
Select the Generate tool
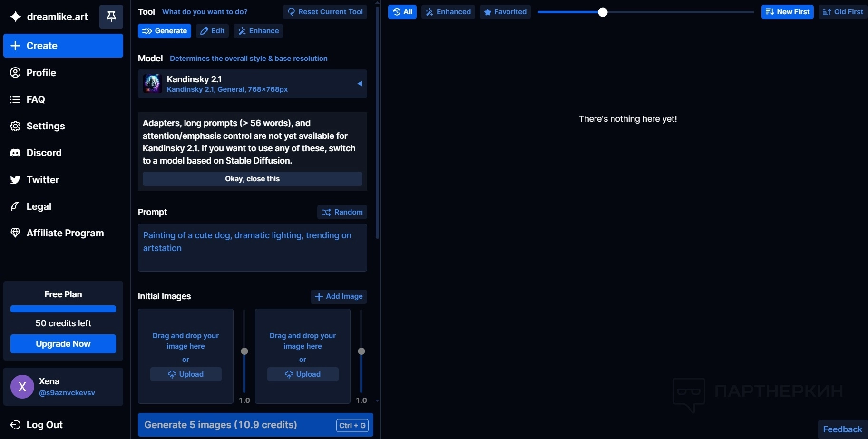165,31
